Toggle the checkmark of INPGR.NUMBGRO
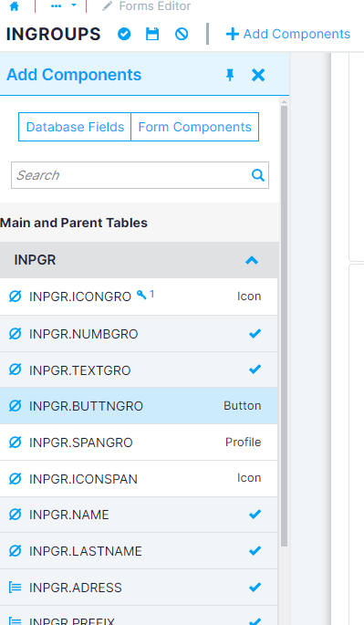 (255, 333)
